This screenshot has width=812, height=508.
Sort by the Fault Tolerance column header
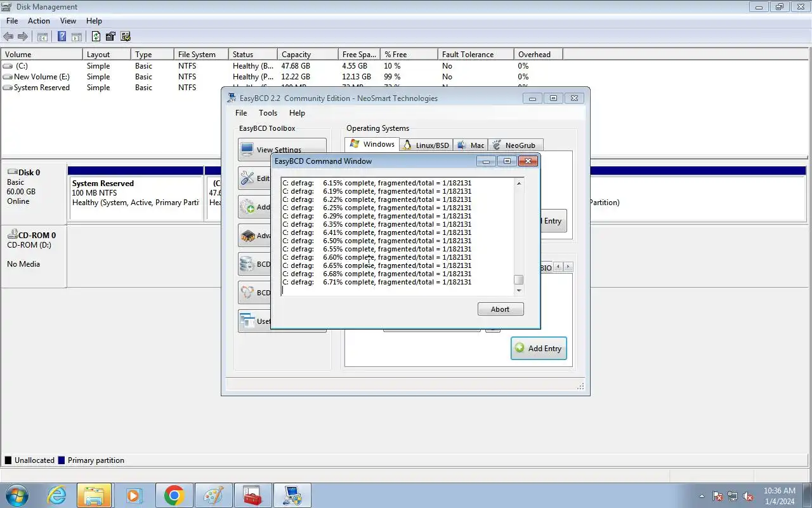click(x=476, y=55)
